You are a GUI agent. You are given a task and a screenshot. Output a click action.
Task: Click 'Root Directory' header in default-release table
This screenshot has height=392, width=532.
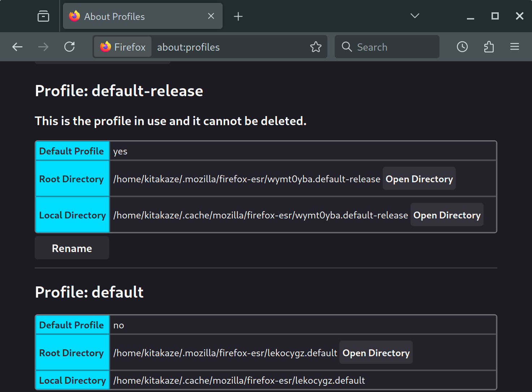[x=72, y=179]
